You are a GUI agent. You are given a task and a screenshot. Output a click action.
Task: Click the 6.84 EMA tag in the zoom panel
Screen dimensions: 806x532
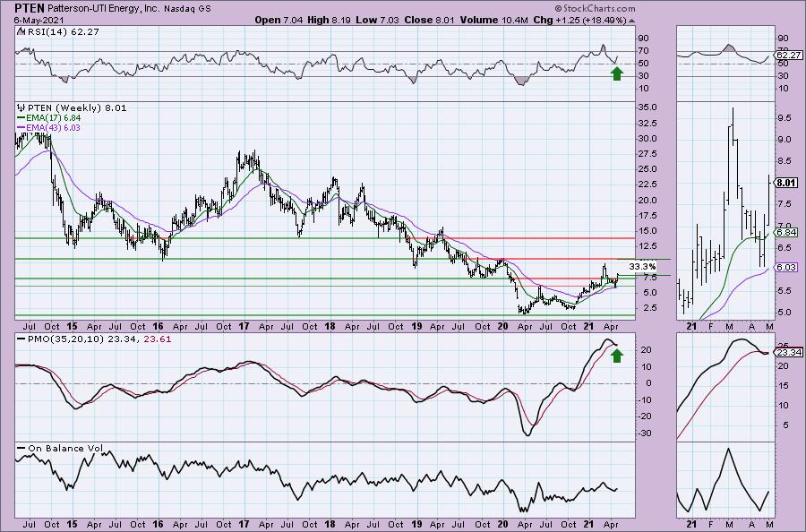(786, 232)
